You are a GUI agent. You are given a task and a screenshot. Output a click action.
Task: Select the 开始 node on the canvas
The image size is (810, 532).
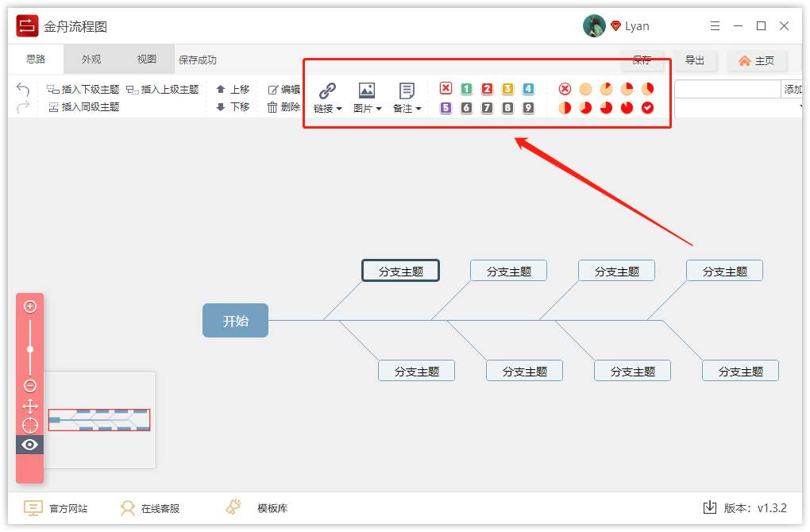[x=235, y=320]
